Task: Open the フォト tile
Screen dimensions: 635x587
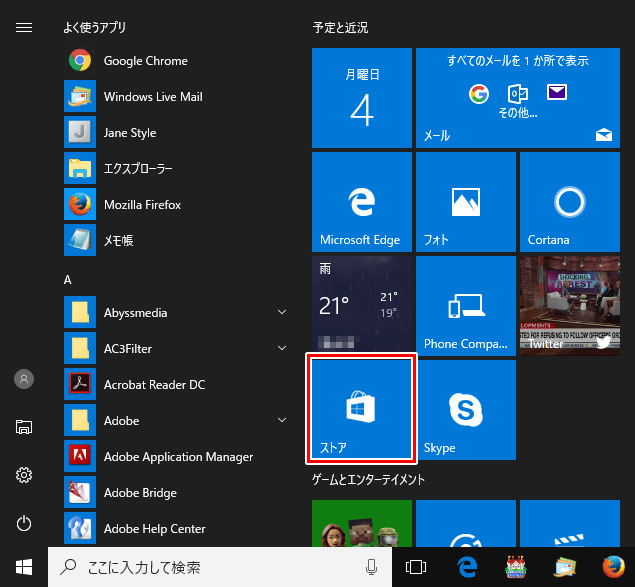Action: [466, 202]
